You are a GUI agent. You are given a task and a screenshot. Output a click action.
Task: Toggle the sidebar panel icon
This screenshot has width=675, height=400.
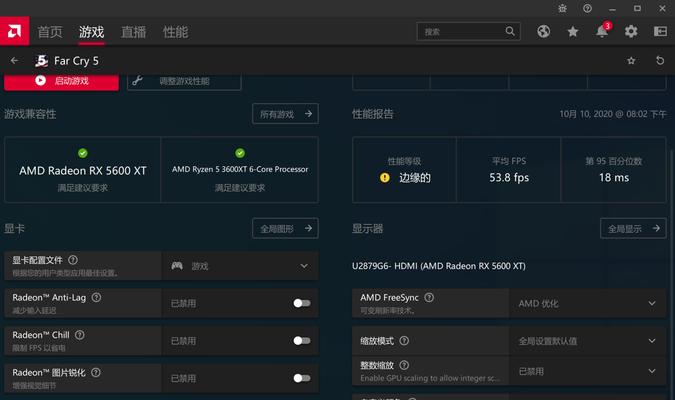[660, 31]
